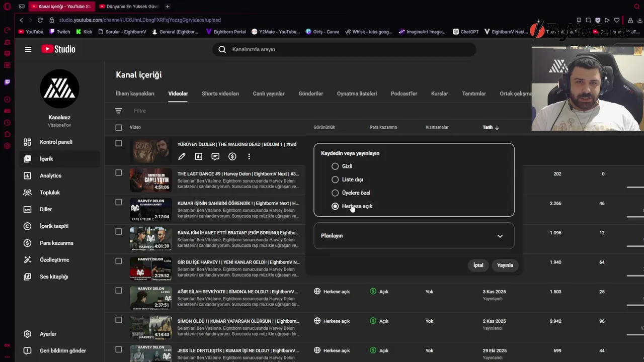Select the Herkese açık radio option
Viewport: 644px width, 362px height.
[x=335, y=206]
